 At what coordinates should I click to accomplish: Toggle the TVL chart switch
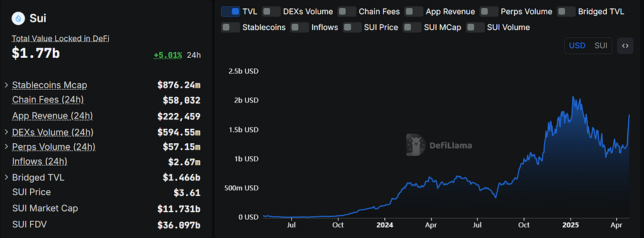click(x=230, y=11)
